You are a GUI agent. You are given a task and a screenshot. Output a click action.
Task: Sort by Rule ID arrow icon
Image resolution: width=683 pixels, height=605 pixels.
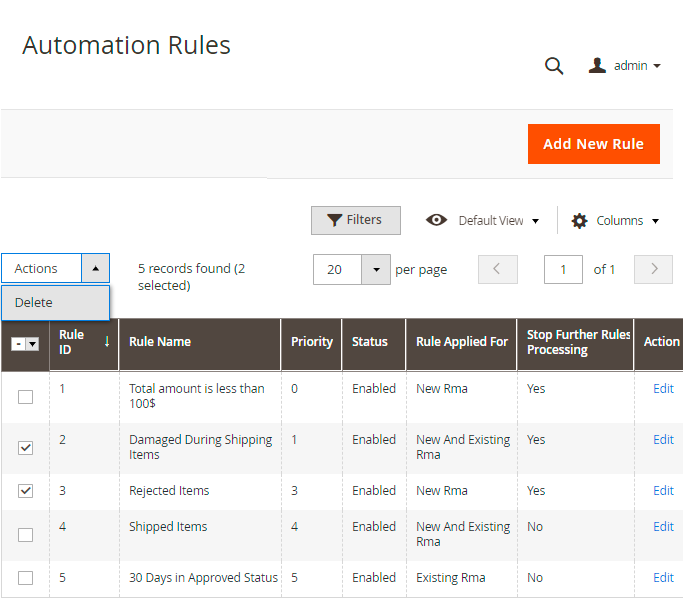107,342
